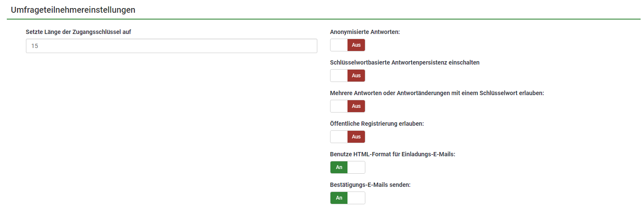Toggle the Mehrere Antworten oder Antwortänderungen switch
Image resolution: width=644 pixels, height=217 pixels.
(x=347, y=106)
